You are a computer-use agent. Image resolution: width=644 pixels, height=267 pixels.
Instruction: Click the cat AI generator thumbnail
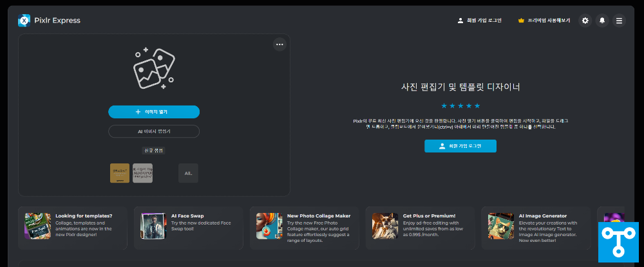501,226
